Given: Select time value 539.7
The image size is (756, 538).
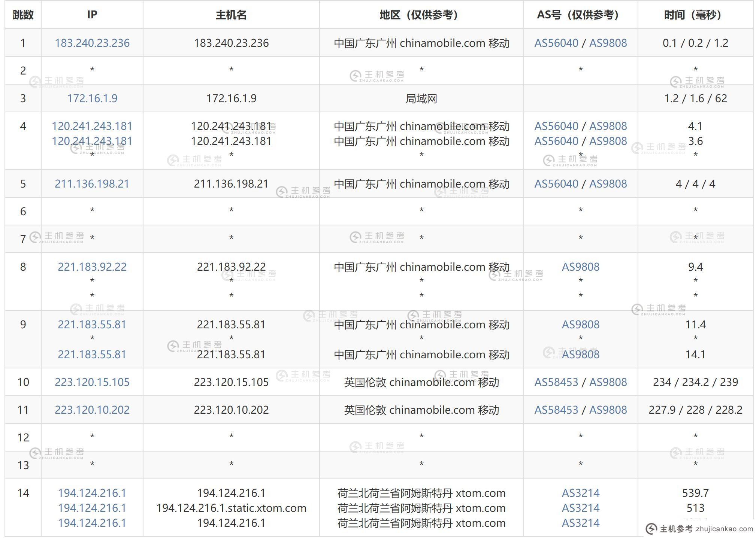Looking at the screenshot, I should [x=696, y=493].
